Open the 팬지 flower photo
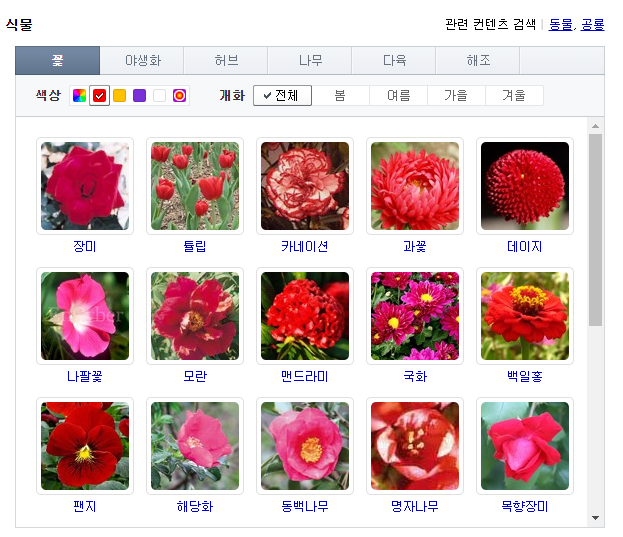623x537 pixels. (x=85, y=446)
